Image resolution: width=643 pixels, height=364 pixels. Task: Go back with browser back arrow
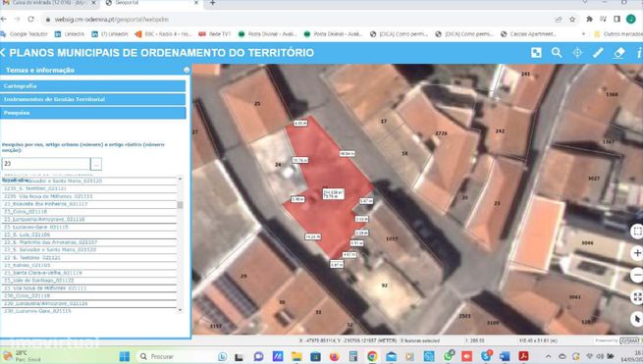point(4,20)
